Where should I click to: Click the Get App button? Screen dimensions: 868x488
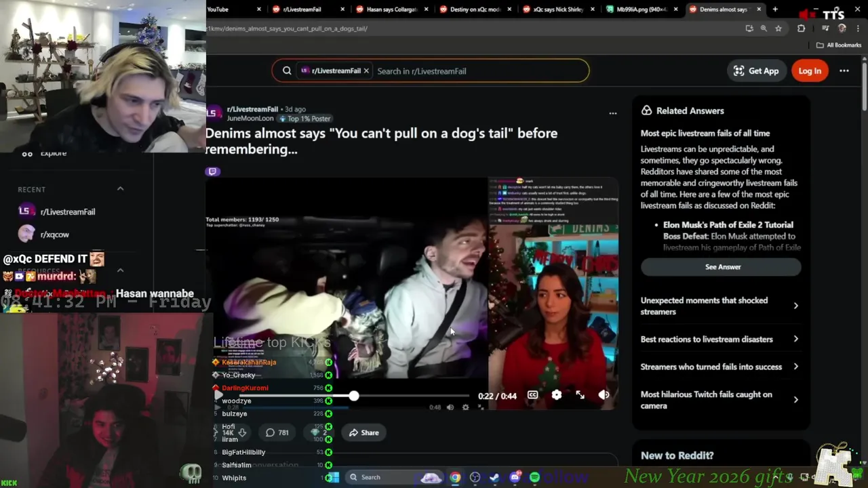tap(757, 70)
